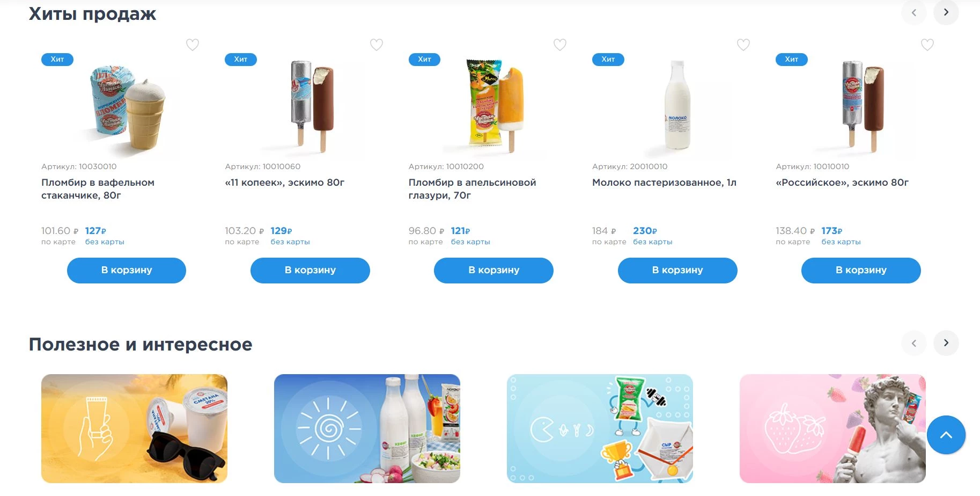Viewport: 980px width, 496px height.
Task: Click the milk bottle product image
Action: pos(677,105)
